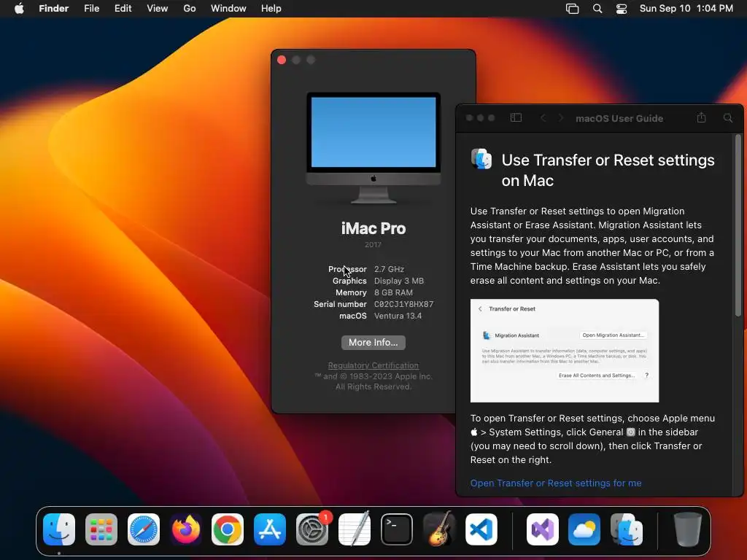Click the Ventura 13.4 macOS version text

(398, 316)
